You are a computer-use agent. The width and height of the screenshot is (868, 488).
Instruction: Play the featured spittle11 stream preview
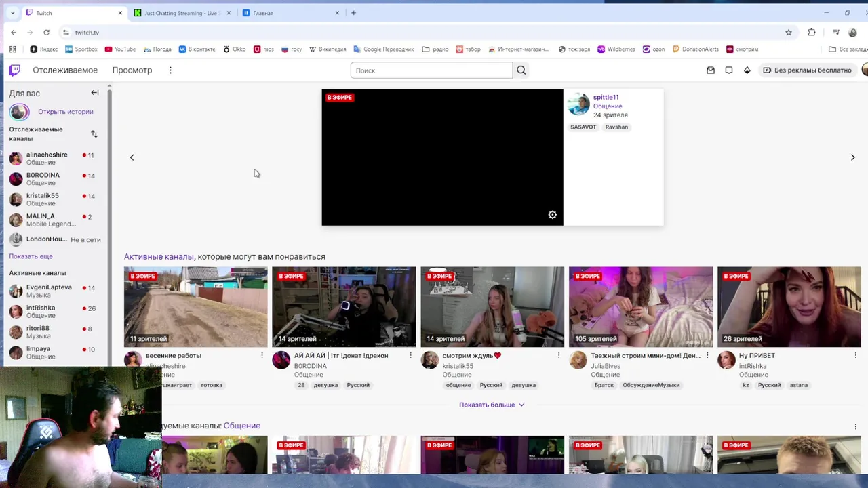(442, 157)
